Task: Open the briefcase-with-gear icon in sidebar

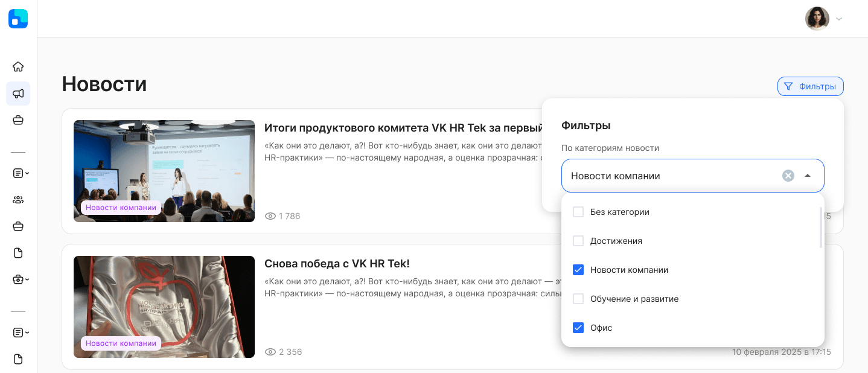Action: (x=17, y=279)
